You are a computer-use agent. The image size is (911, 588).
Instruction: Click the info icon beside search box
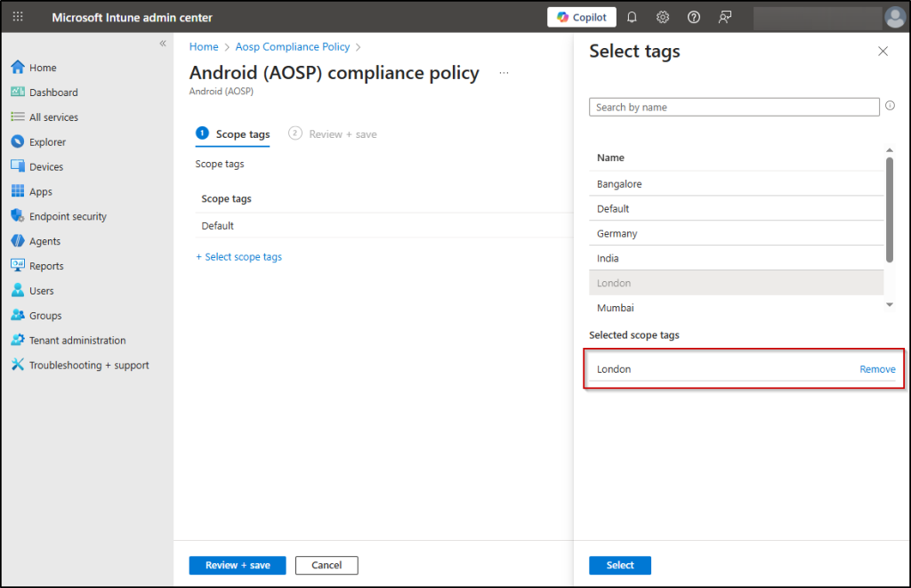click(x=890, y=107)
